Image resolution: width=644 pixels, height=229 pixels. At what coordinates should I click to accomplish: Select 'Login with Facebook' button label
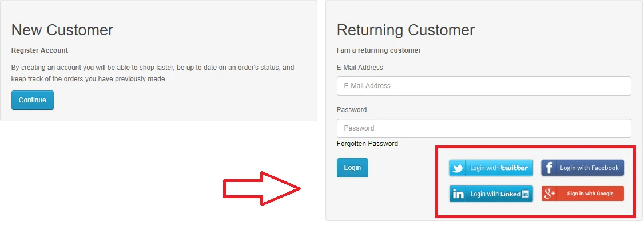(589, 168)
